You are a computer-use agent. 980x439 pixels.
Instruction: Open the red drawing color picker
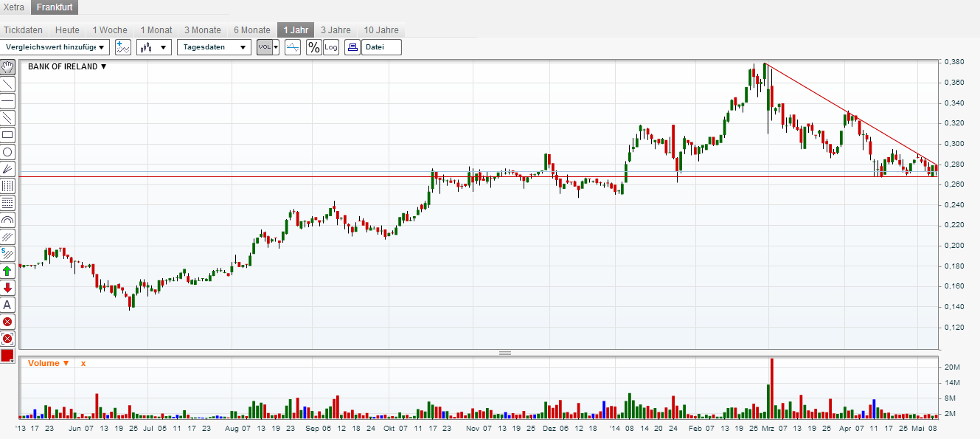tap(7, 356)
